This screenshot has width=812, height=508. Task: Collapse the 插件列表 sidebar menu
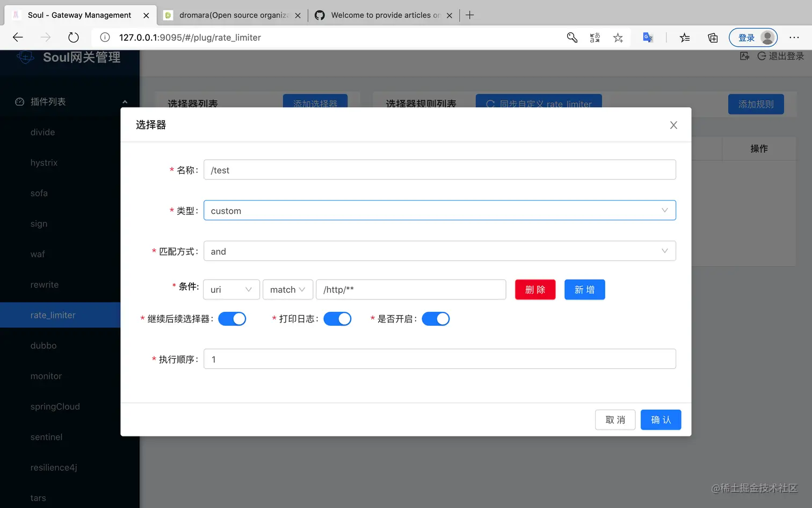click(70, 102)
